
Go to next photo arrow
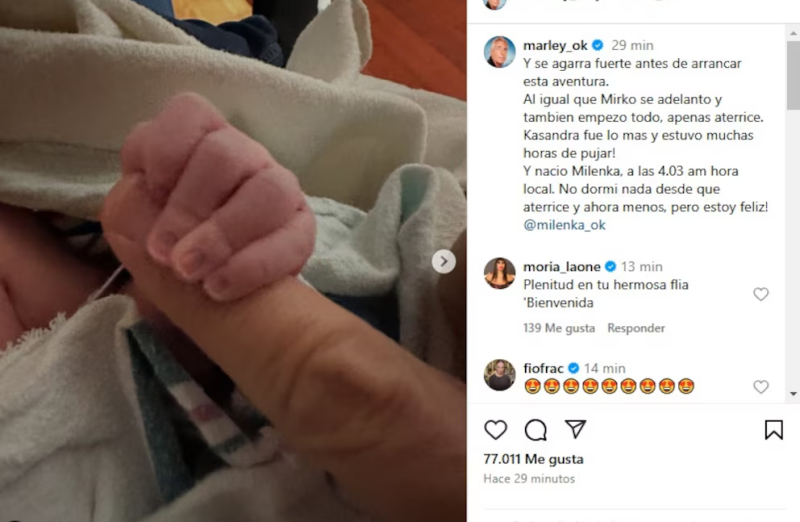pos(444,261)
